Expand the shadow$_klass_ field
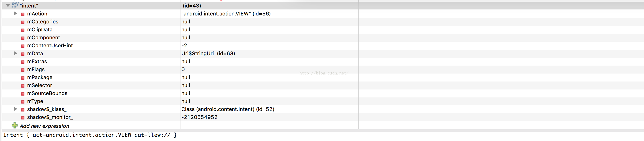644x141 pixels. click(x=15, y=109)
